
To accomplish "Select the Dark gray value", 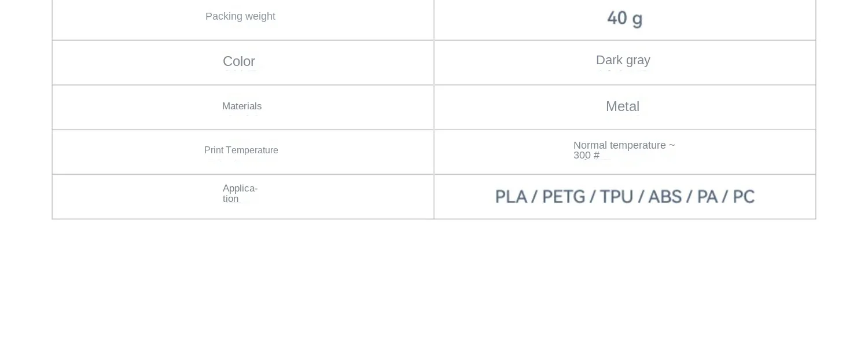I will (623, 60).
